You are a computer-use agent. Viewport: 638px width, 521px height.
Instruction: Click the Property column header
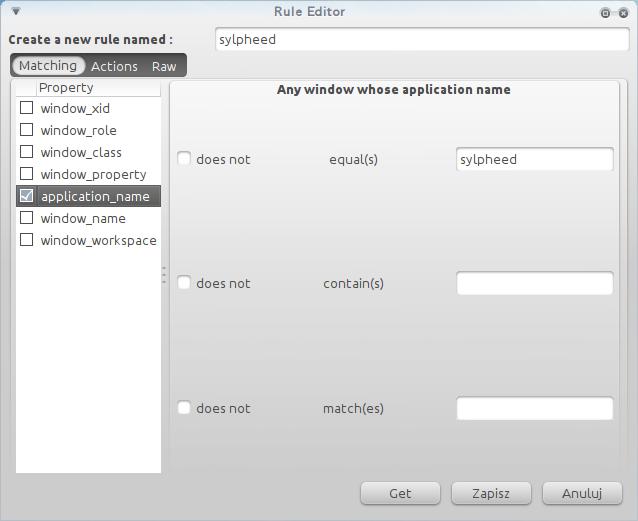pos(99,88)
